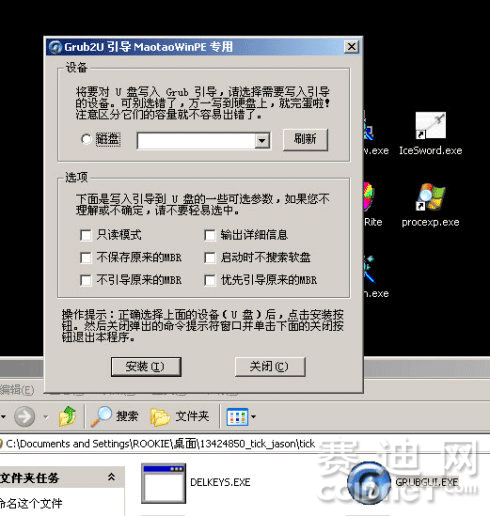Click the 安装(I) install button

(146, 367)
